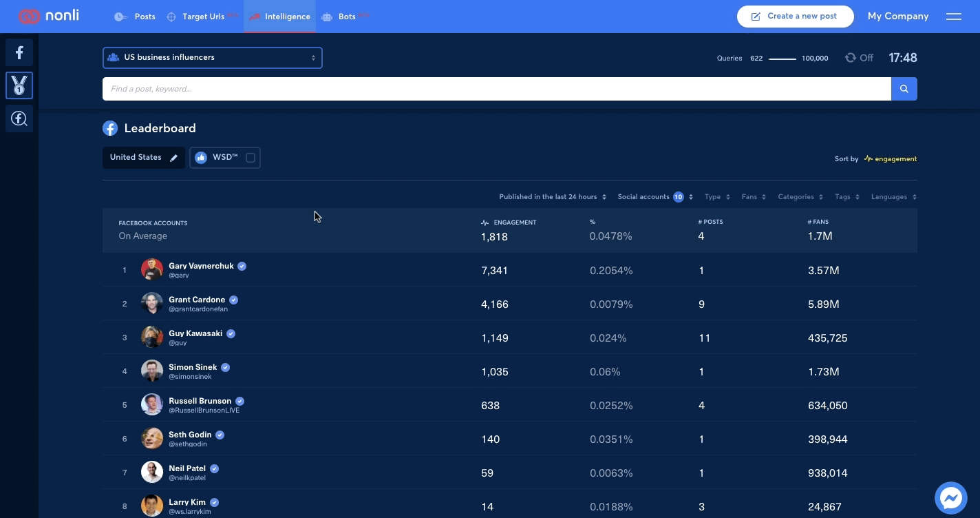Click the Find a post, keyword search field
This screenshot has width=980, height=518.
[x=497, y=89]
